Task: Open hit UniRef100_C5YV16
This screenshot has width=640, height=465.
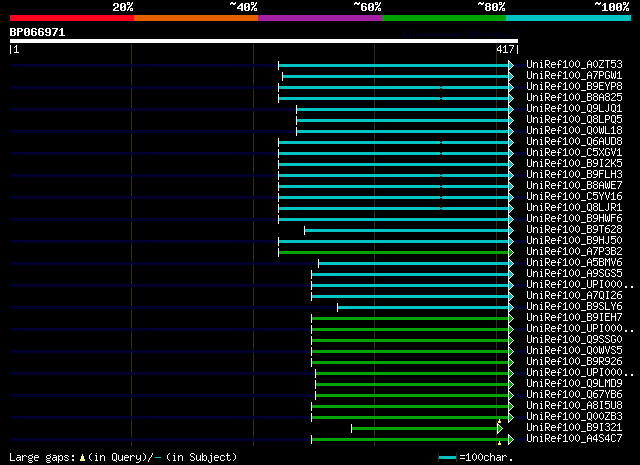Action: tap(574, 197)
